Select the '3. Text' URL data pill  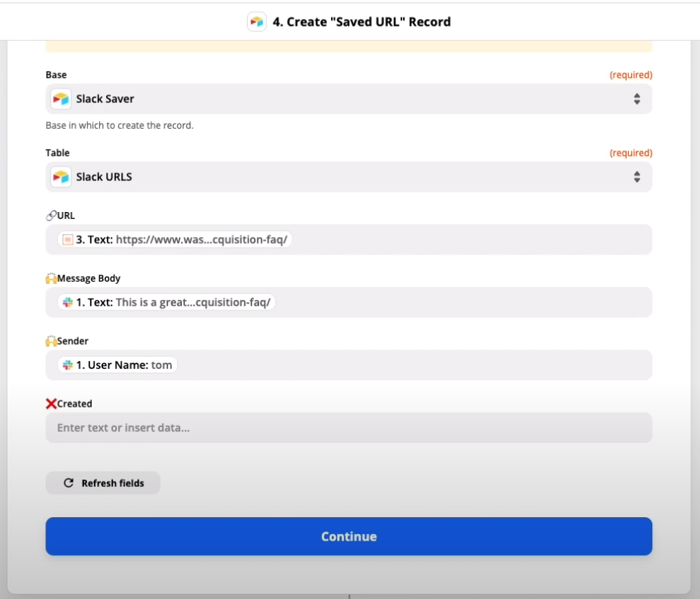point(174,240)
